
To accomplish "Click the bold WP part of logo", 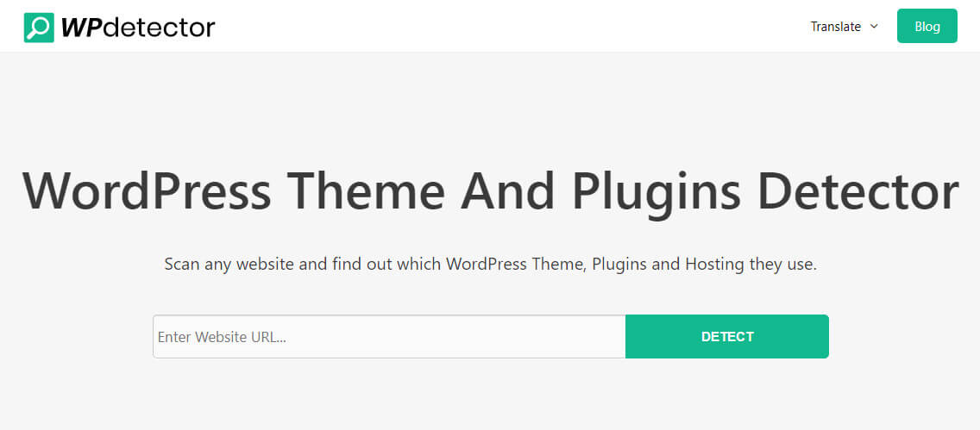I will (x=80, y=28).
